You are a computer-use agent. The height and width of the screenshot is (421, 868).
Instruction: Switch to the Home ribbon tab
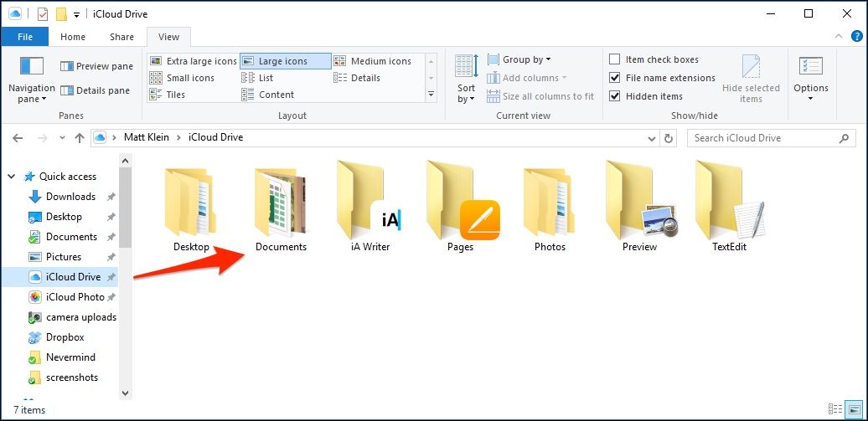click(73, 37)
